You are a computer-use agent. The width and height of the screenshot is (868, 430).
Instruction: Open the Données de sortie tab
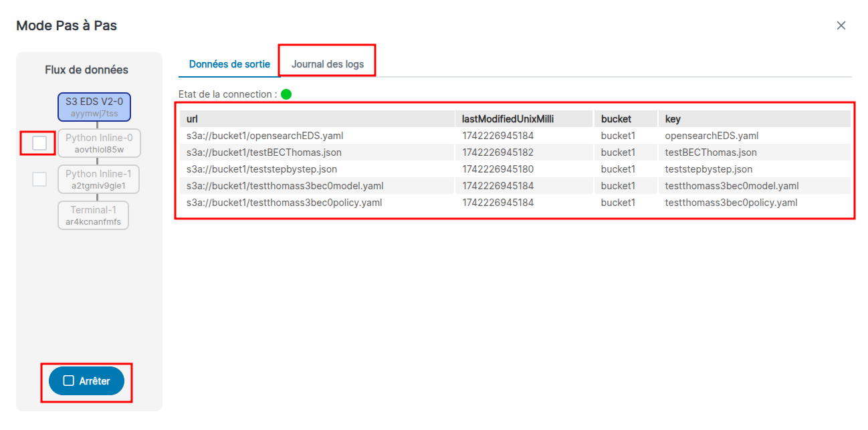point(229,64)
